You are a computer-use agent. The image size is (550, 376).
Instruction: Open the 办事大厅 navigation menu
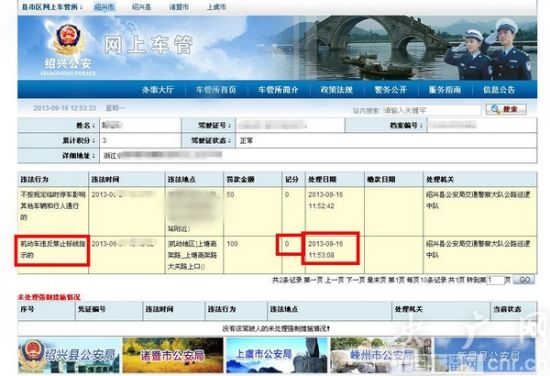click(x=157, y=89)
